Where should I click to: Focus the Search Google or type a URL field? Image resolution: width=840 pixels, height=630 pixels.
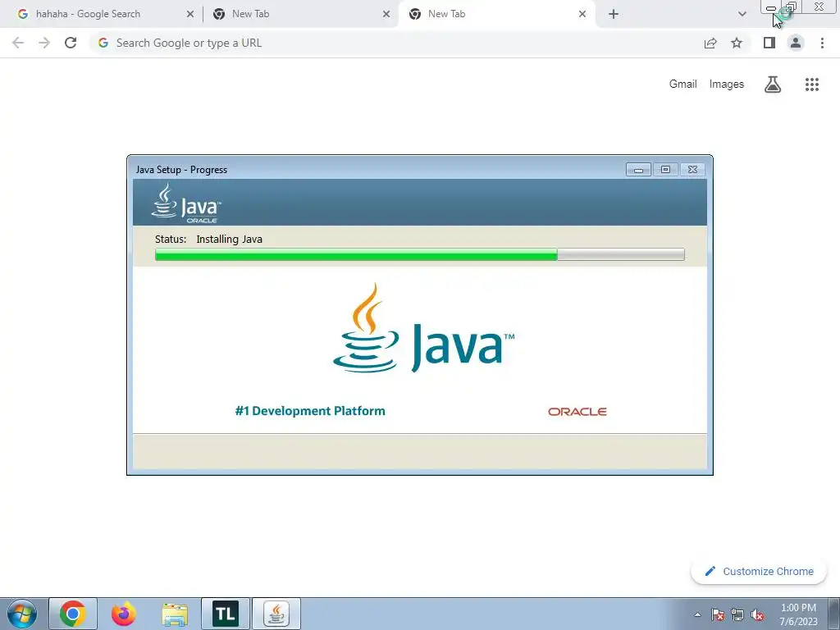(x=396, y=43)
